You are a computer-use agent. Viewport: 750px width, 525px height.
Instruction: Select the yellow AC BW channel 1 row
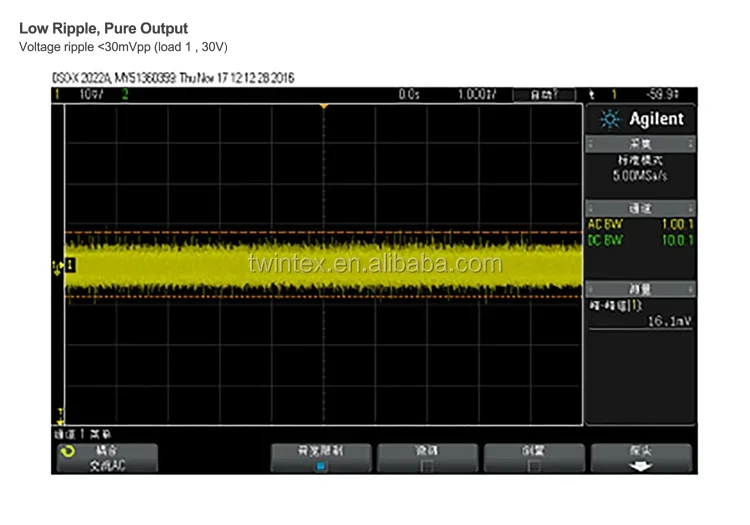tap(640, 225)
